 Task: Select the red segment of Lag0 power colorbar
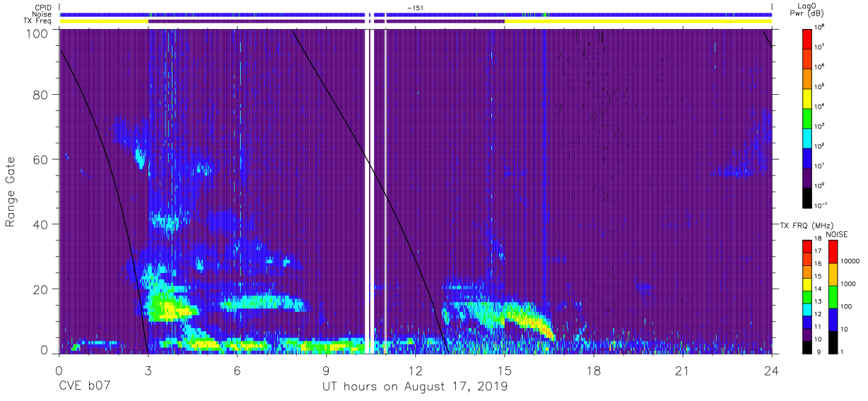(x=807, y=37)
